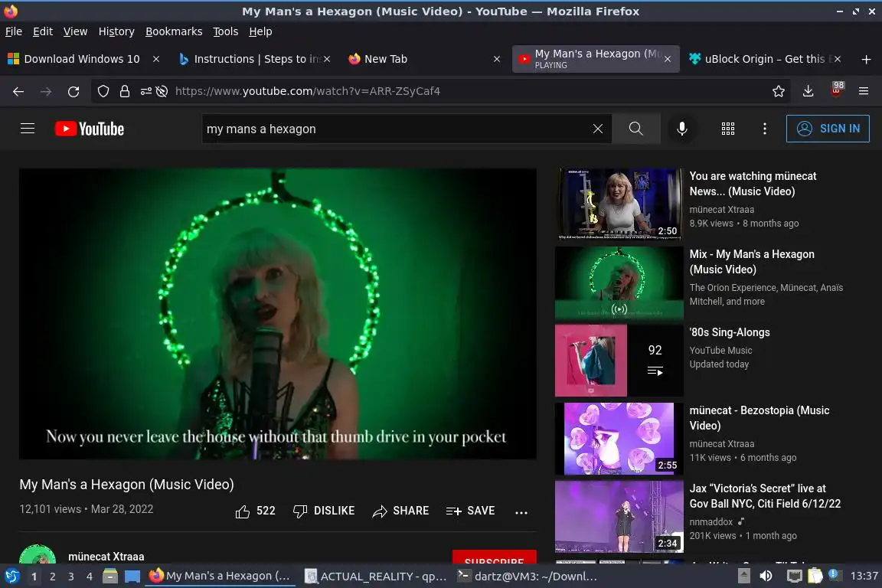Open a new browser tab
This screenshot has height=588, width=882.
(866, 59)
